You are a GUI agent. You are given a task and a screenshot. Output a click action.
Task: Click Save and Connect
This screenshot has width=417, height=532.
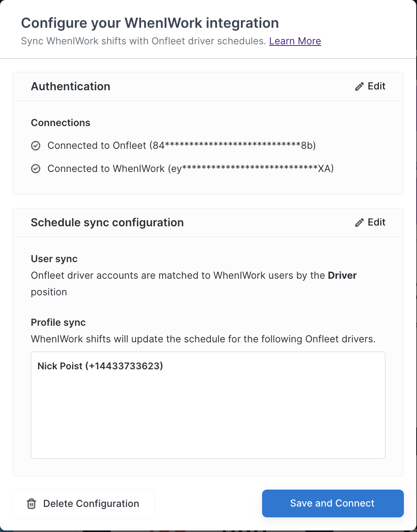(x=333, y=503)
